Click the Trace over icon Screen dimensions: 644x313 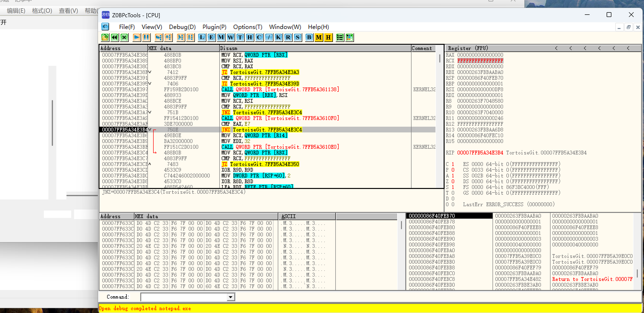pyautogui.click(x=190, y=37)
